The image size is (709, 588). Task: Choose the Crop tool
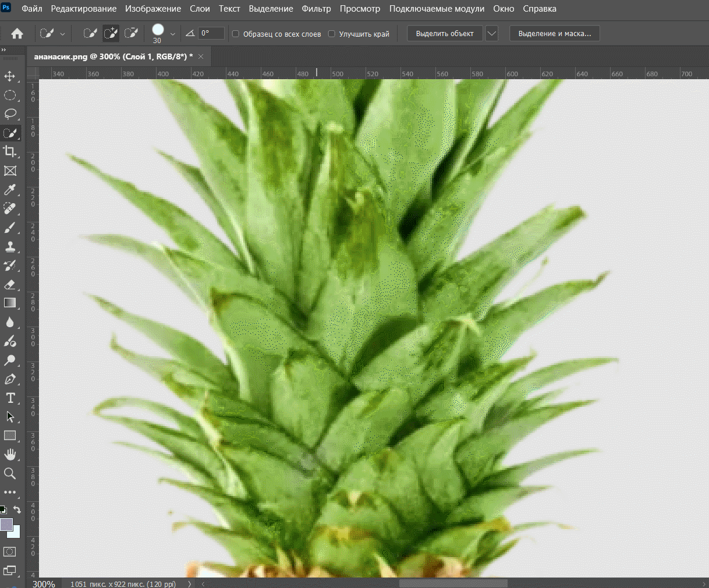coord(10,152)
